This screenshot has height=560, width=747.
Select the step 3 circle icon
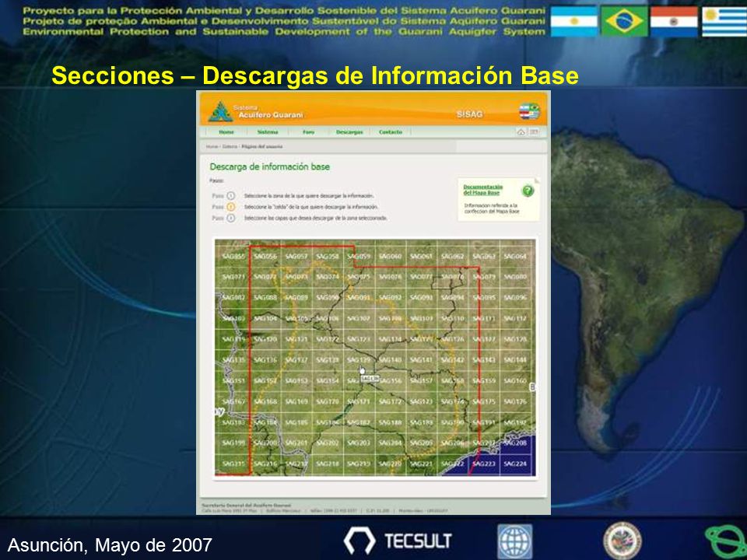click(x=231, y=218)
